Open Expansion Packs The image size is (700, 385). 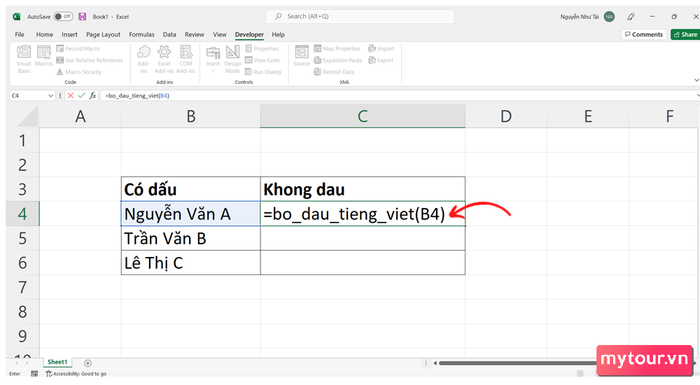[x=338, y=60]
